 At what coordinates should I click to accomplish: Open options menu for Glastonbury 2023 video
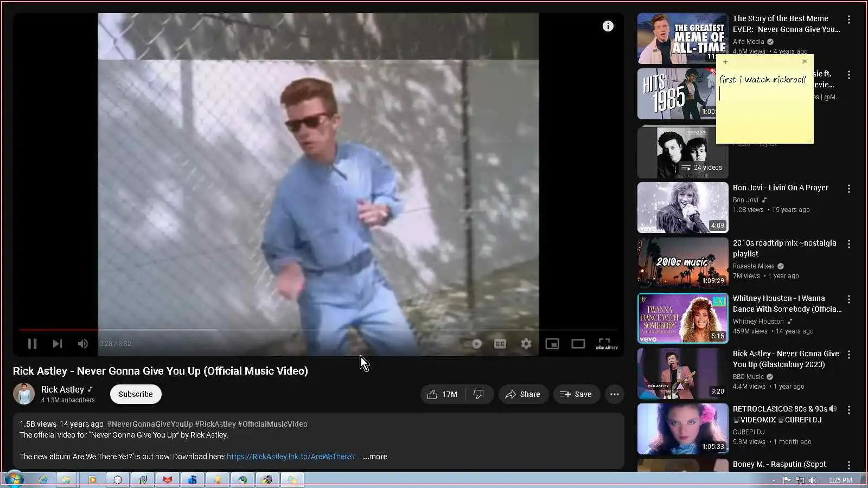[x=849, y=355]
